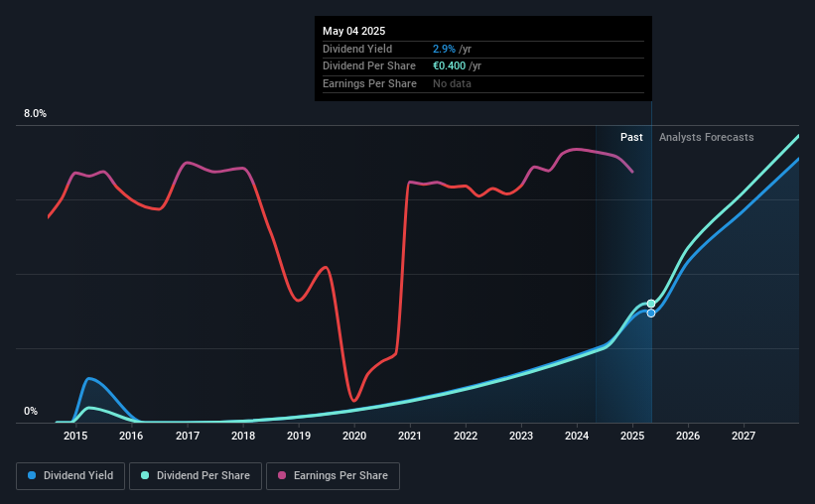This screenshot has width=815, height=504.
Task: Click the 2020 x-axis label
Action: click(x=354, y=436)
